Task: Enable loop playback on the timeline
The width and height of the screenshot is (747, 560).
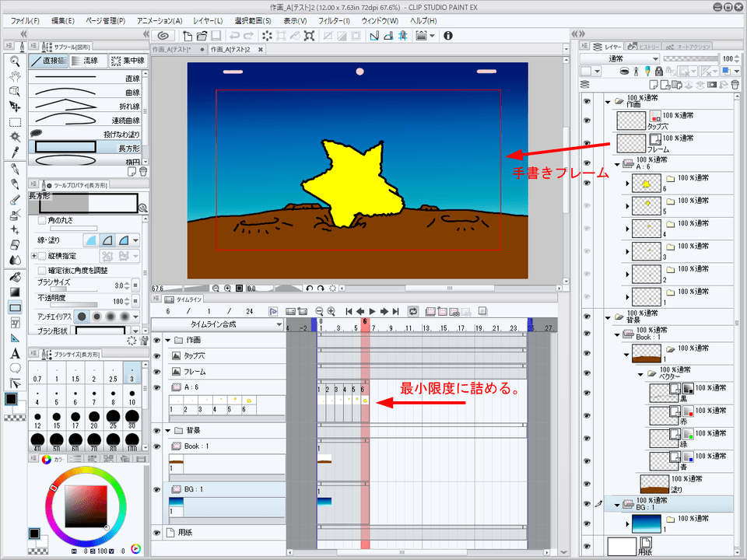Action: click(412, 311)
